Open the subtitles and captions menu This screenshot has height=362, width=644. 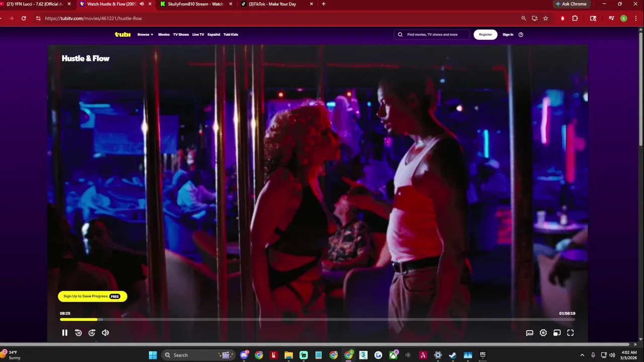(x=530, y=333)
